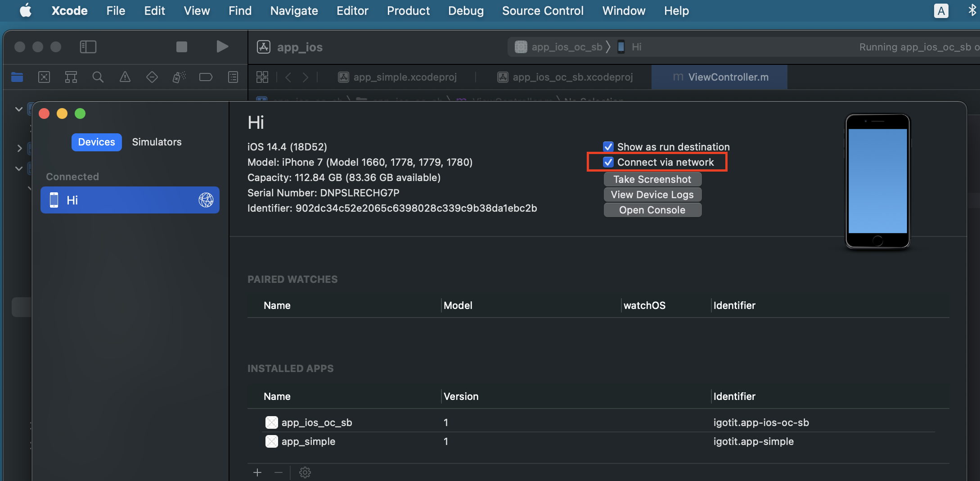The image size is (980, 481).
Task: Go back in editor history
Action: pos(288,77)
